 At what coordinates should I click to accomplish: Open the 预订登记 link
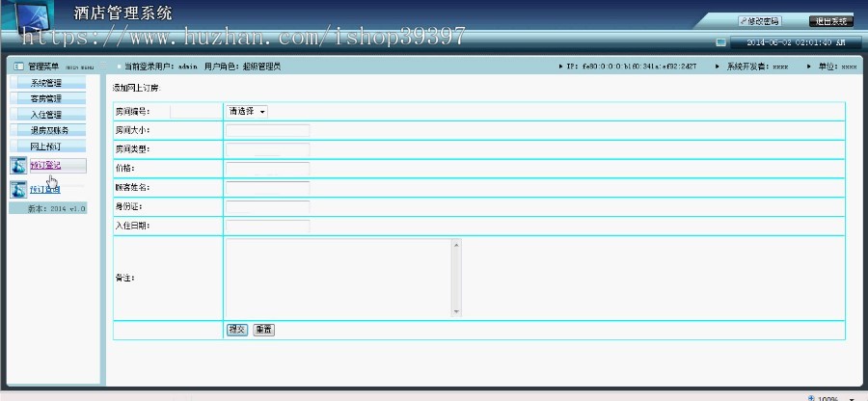click(45, 166)
